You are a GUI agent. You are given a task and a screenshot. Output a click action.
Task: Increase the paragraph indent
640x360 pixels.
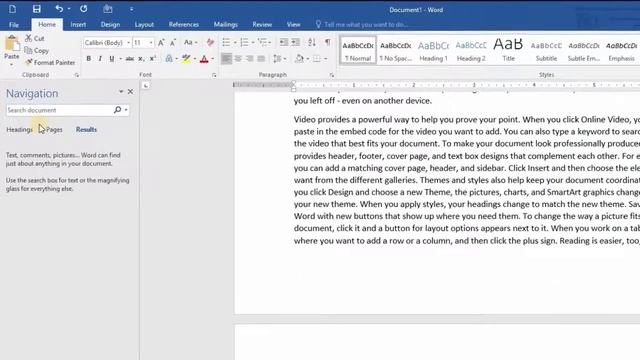296,42
